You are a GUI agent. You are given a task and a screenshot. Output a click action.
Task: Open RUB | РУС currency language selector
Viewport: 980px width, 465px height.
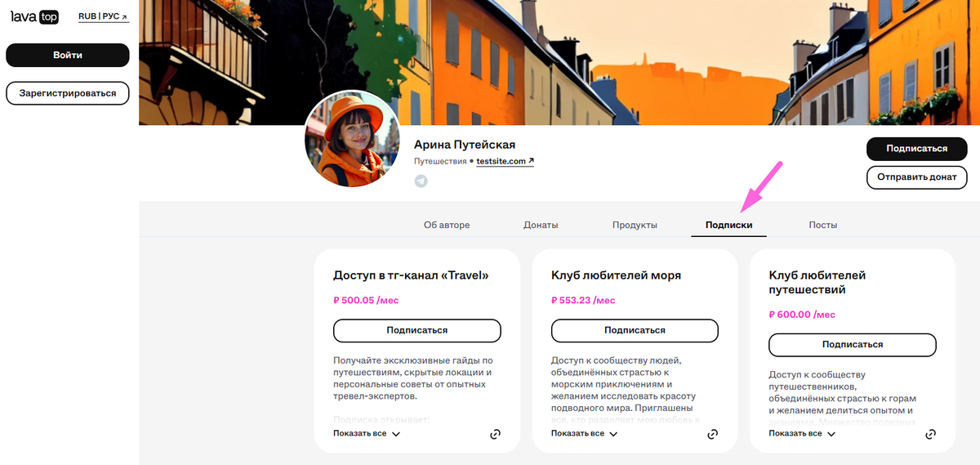coord(103,16)
